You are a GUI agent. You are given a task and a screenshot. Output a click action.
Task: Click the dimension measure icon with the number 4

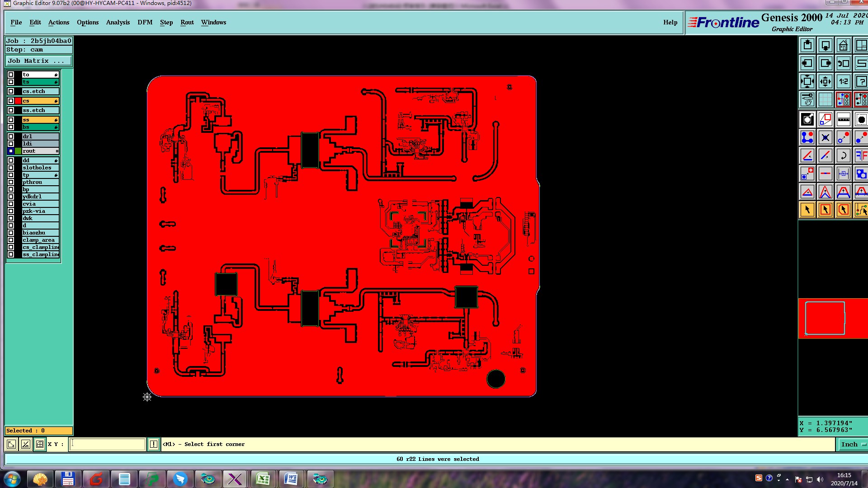click(843, 174)
